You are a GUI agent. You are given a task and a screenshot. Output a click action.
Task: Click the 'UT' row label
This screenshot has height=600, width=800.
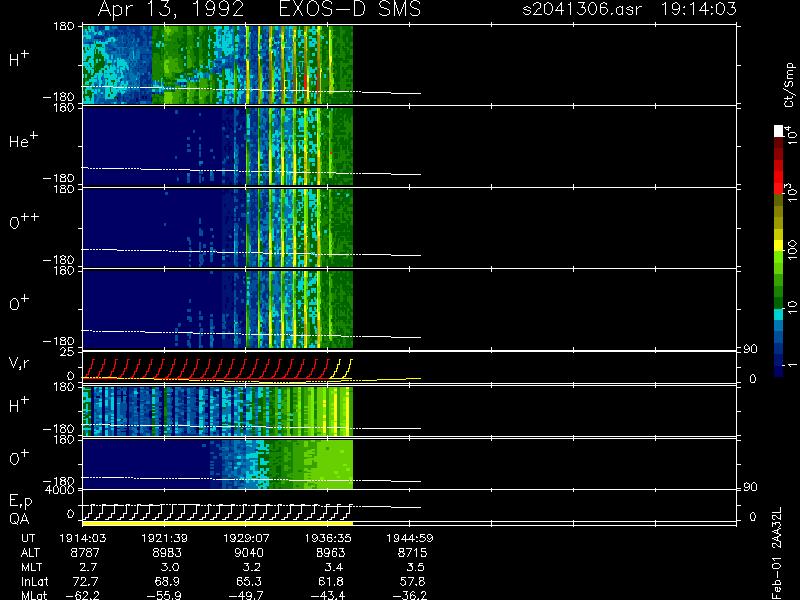click(28, 538)
